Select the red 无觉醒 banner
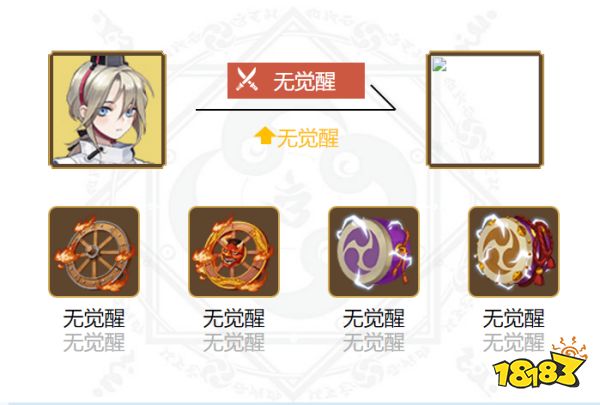Screen dimensions: 600x405 pos(296,81)
